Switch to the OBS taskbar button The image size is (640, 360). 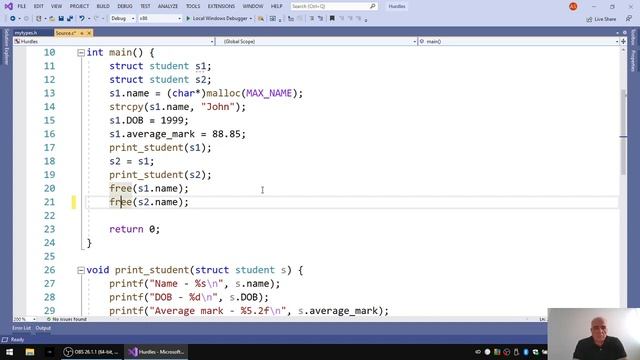91,352
